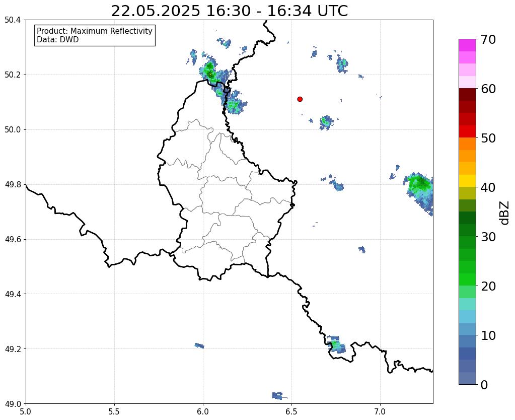Image resolution: width=515 pixels, height=420 pixels.
Task: Click the colorbar tick label 30
Action: [488, 237]
